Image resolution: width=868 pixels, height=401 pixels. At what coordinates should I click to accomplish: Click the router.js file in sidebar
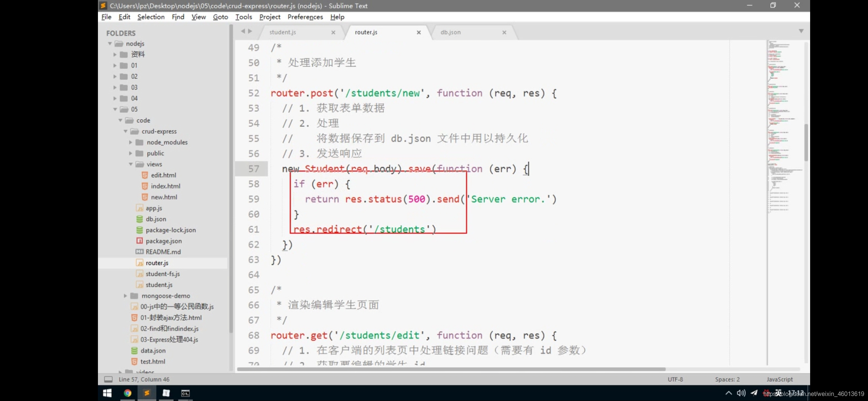157,263
